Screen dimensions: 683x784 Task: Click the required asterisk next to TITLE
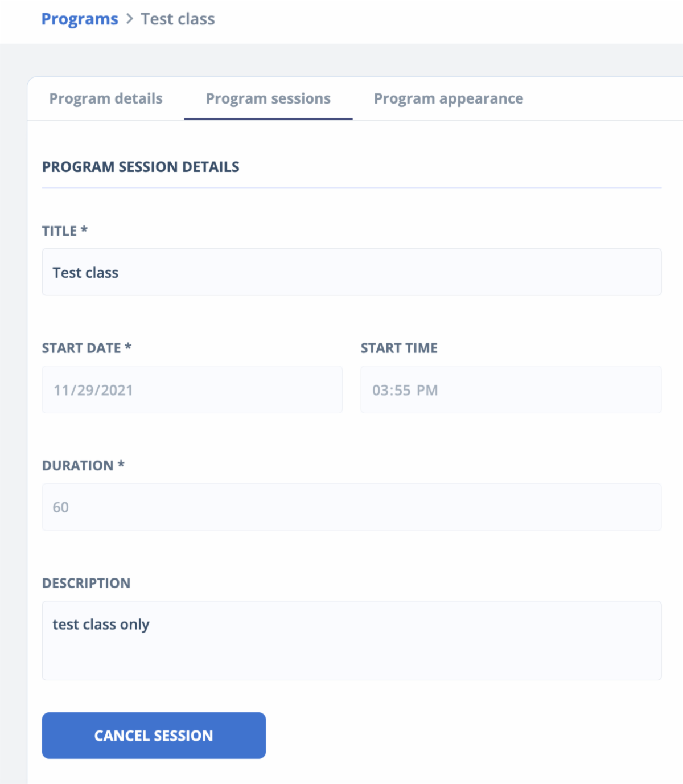click(x=84, y=229)
